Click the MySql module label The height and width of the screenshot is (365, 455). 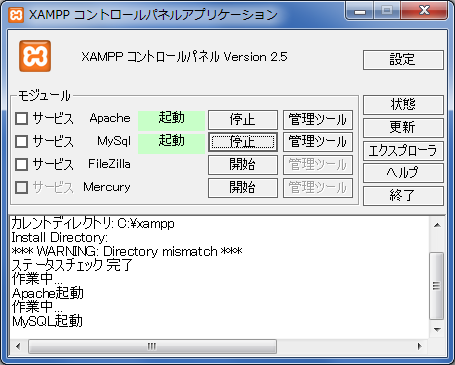[114, 141]
